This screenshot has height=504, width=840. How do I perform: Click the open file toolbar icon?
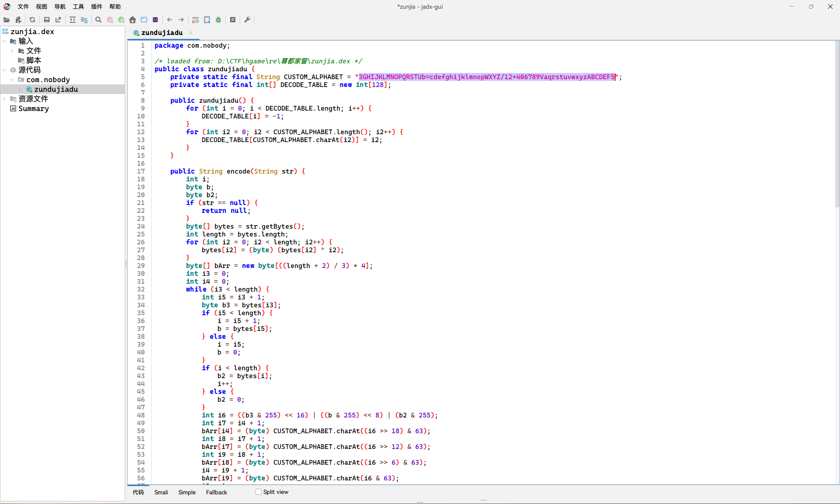(7, 20)
